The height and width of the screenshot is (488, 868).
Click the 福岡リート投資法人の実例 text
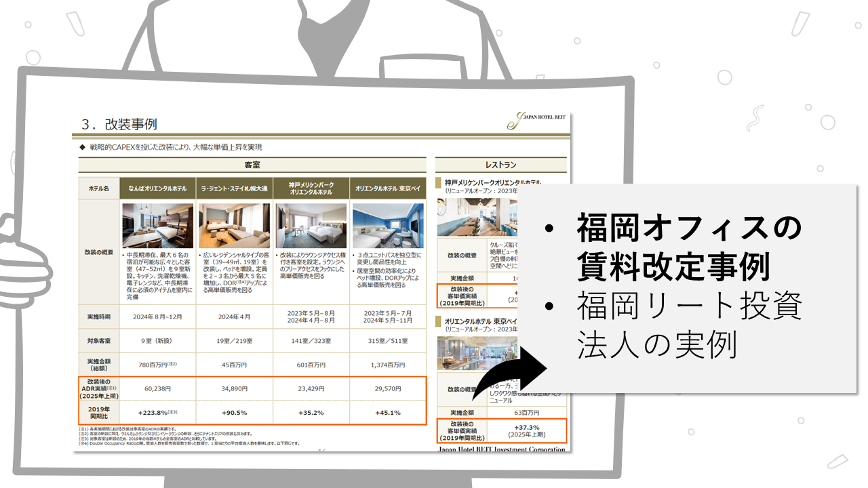689,326
